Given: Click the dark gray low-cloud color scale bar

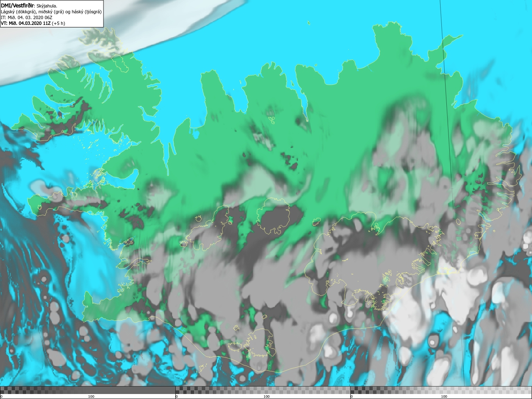Looking at the screenshot, I should point(88,390).
